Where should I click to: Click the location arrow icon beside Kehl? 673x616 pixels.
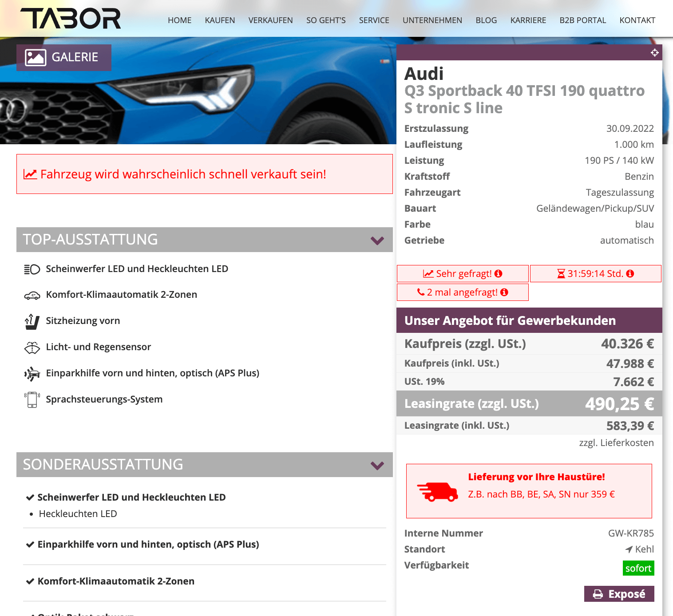tap(629, 549)
